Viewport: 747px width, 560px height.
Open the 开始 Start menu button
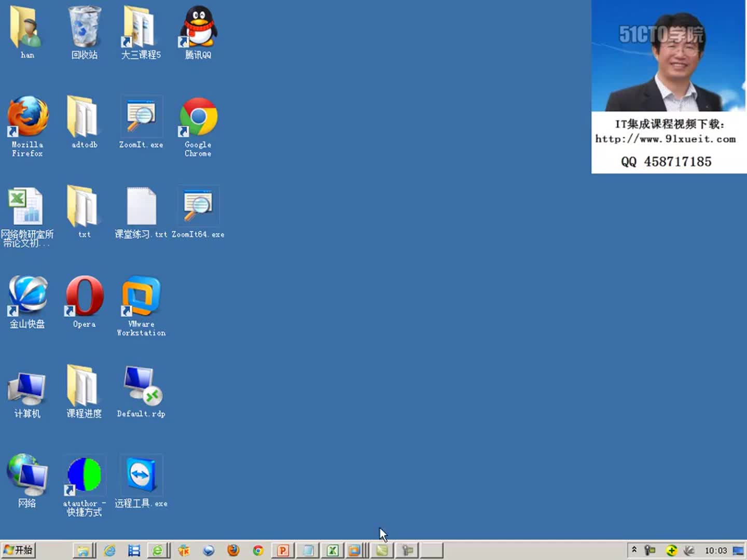[18, 550]
